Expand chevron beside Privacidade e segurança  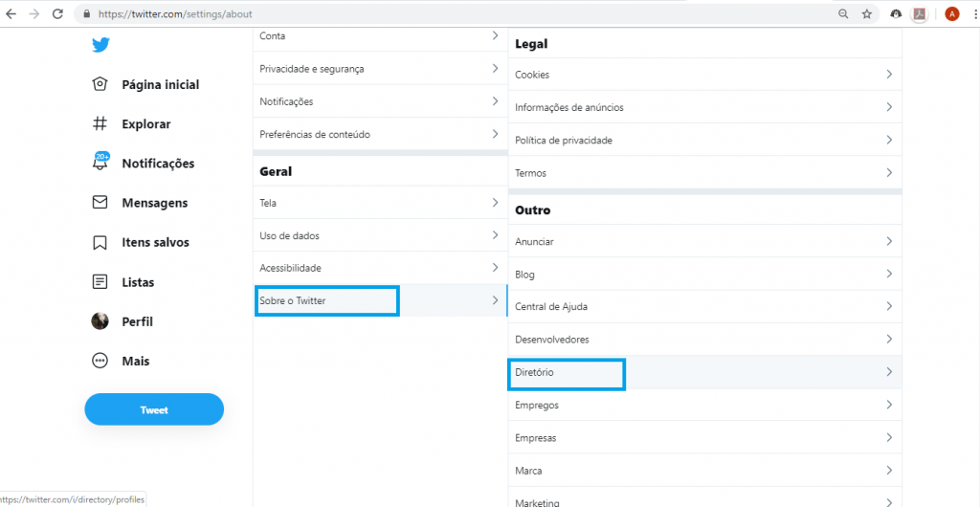point(495,67)
